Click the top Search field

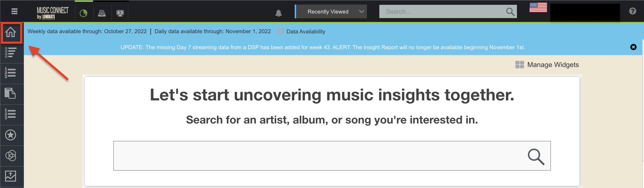coord(442,11)
